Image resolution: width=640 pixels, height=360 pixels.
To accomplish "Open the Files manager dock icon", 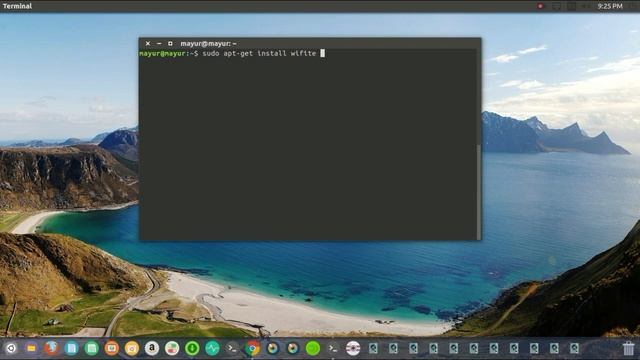I will click(x=31, y=348).
